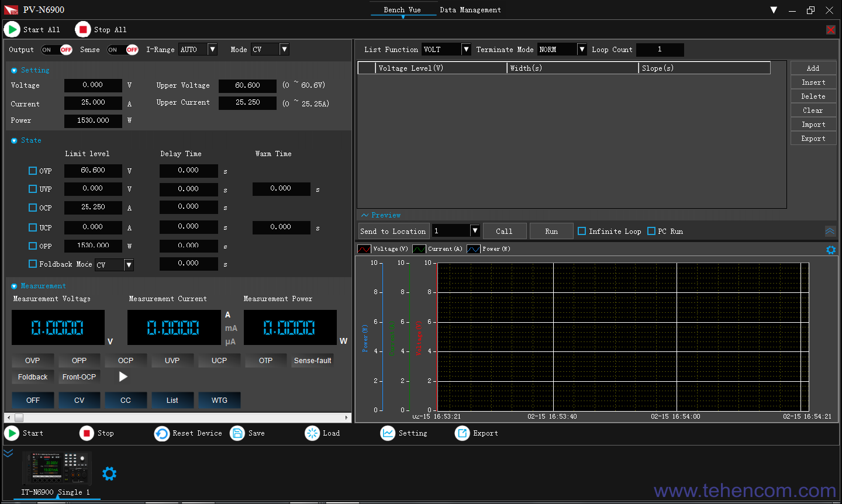
Task: Click the white play arrow next to Front-OCP
Action: pyautogui.click(x=123, y=377)
